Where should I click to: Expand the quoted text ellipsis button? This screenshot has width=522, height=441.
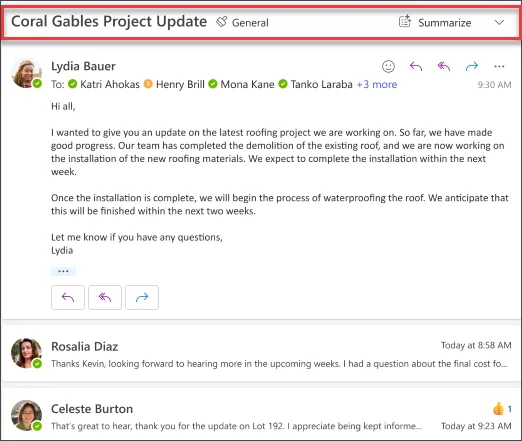coord(63,271)
